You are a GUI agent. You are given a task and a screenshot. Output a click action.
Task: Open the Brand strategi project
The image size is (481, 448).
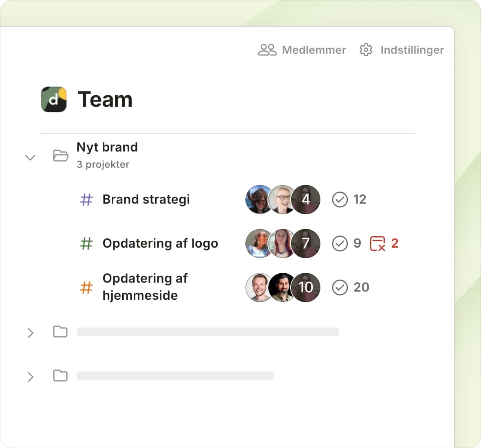pyautogui.click(x=146, y=200)
